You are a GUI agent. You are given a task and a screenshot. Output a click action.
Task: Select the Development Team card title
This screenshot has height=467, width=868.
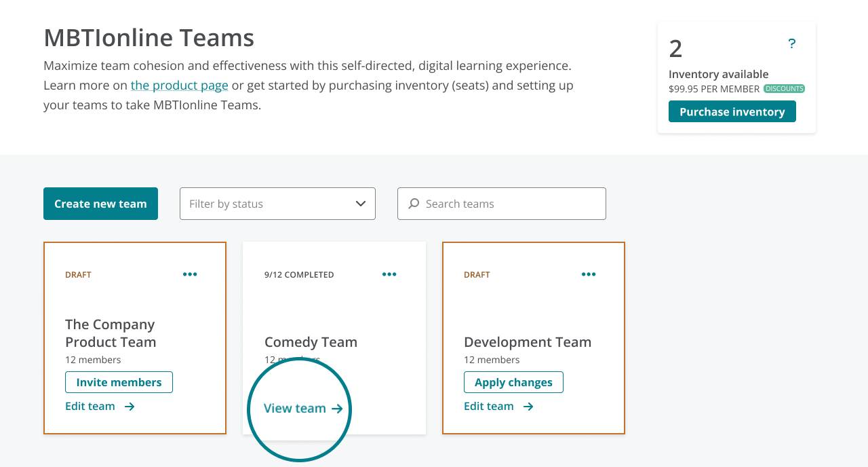pos(528,342)
